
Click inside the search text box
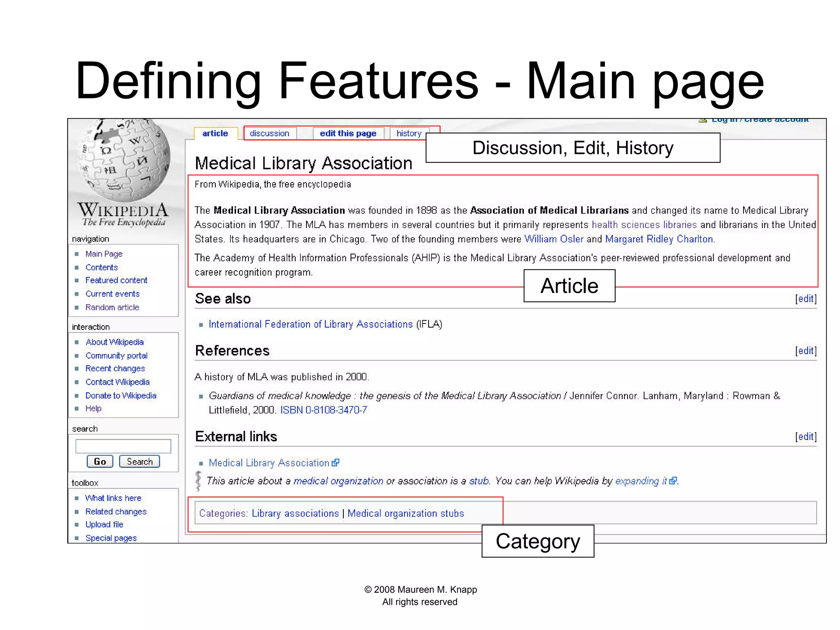(x=123, y=446)
